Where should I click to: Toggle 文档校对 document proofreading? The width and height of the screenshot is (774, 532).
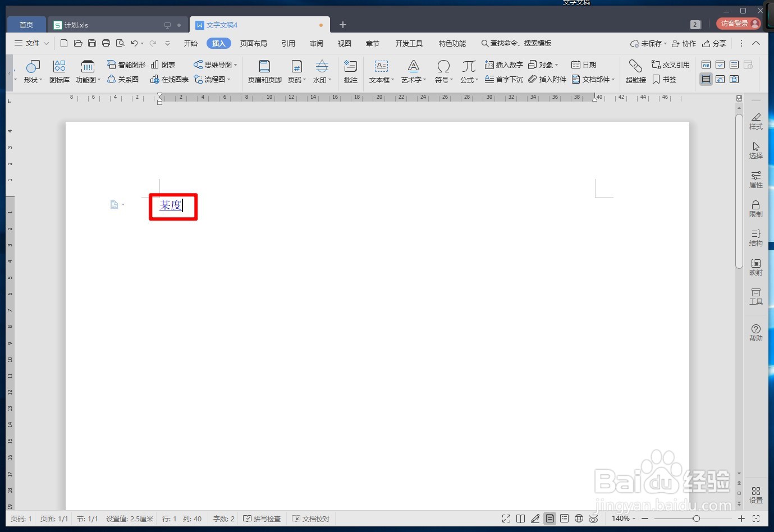click(x=311, y=519)
